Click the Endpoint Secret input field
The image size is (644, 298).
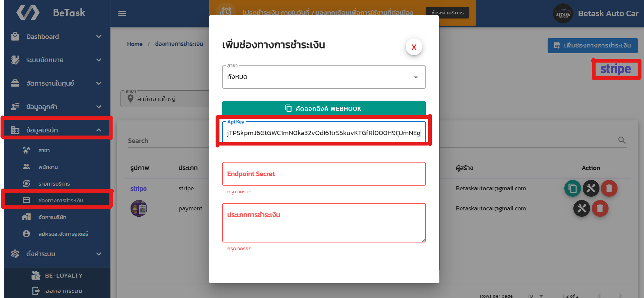[x=324, y=174]
